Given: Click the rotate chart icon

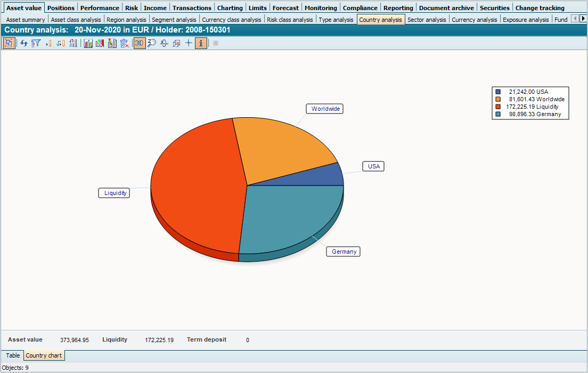Looking at the screenshot, I should 164,43.
